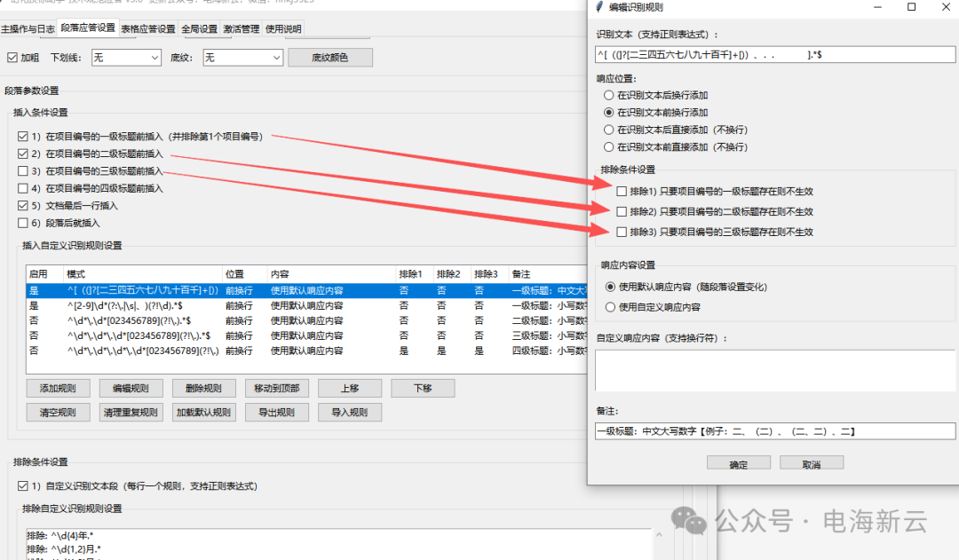959x560 pixels.
Task: Confirm the dialog with 确定
Action: 738,464
